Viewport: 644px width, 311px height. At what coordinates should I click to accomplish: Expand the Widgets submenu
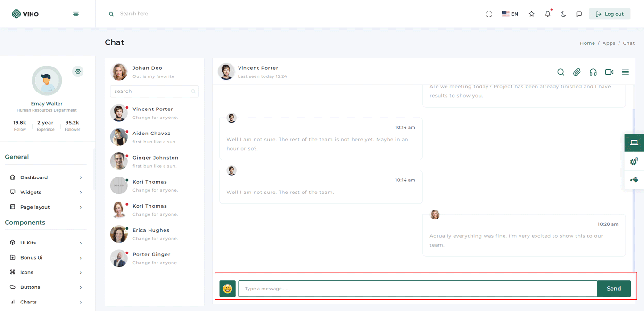click(x=46, y=192)
